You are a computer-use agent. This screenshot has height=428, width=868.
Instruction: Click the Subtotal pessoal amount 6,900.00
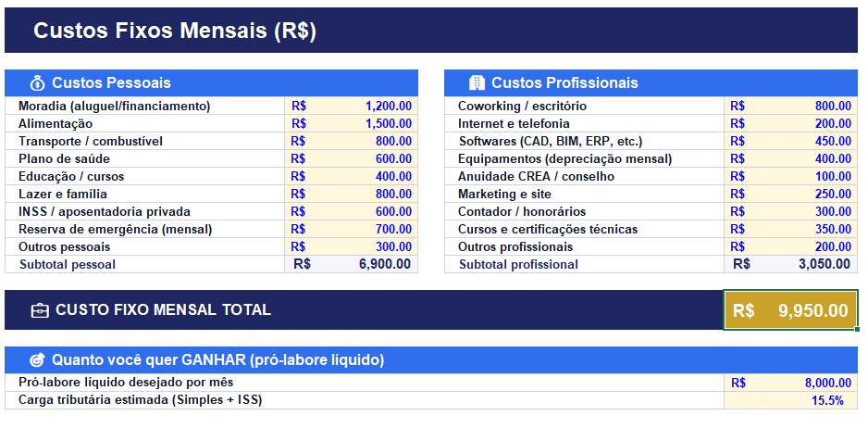coord(352,264)
